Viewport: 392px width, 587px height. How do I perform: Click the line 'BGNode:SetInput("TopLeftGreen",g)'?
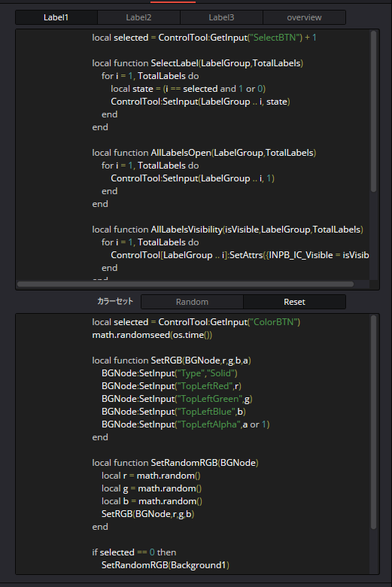pyautogui.click(x=177, y=399)
